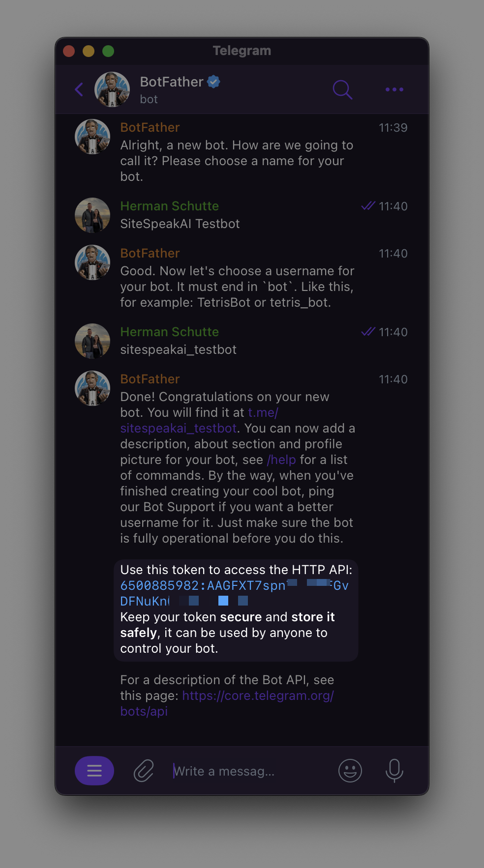Click the /help command link
The width and height of the screenshot is (484, 868).
(x=281, y=460)
